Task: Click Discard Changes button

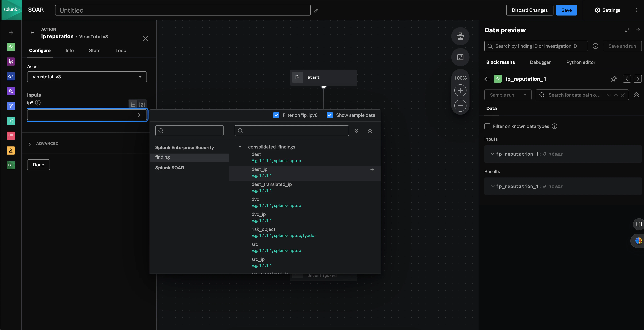Action: click(530, 10)
